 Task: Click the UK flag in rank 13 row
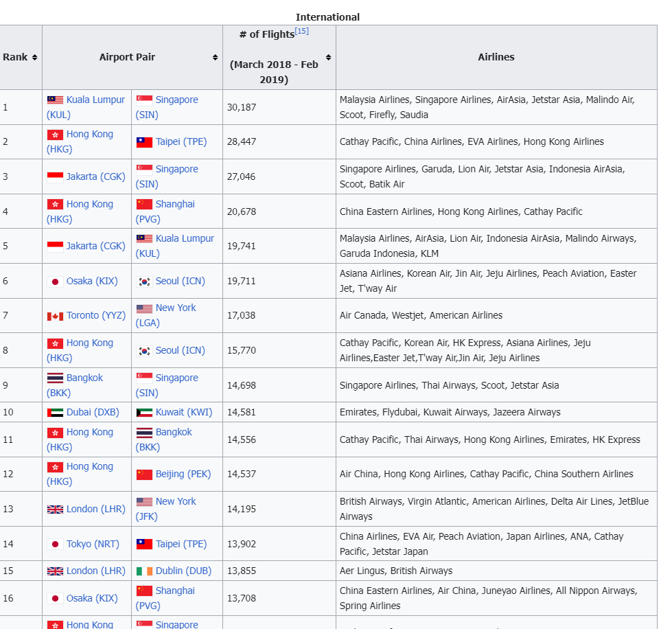(x=56, y=510)
